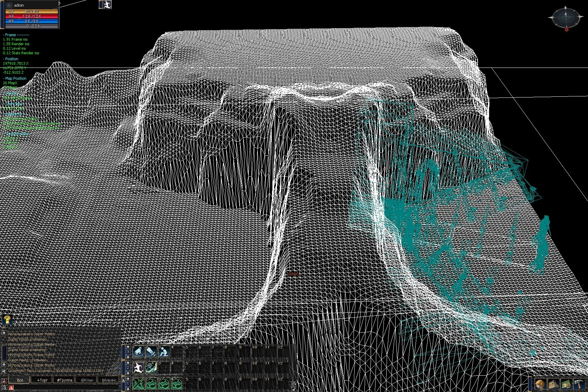Click the '0.12 Stats Render ms' text

coord(21,53)
